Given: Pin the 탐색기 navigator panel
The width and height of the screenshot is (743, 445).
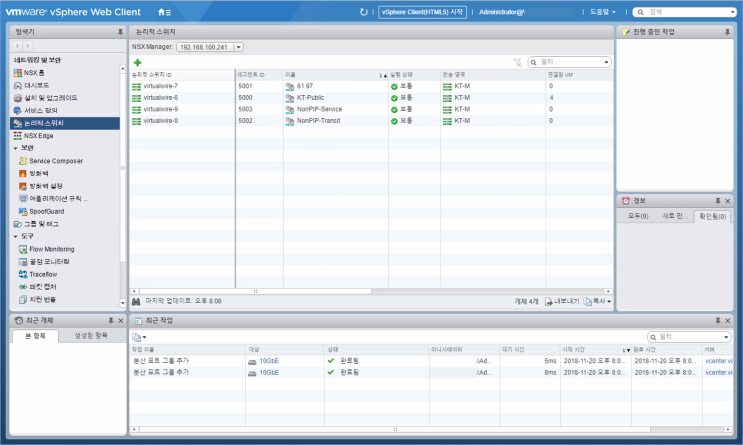Looking at the screenshot, I should pos(120,32).
